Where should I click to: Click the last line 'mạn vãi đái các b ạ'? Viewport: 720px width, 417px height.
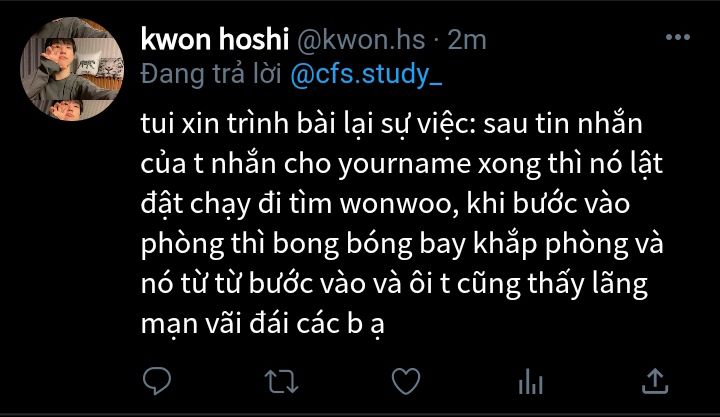click(x=262, y=323)
